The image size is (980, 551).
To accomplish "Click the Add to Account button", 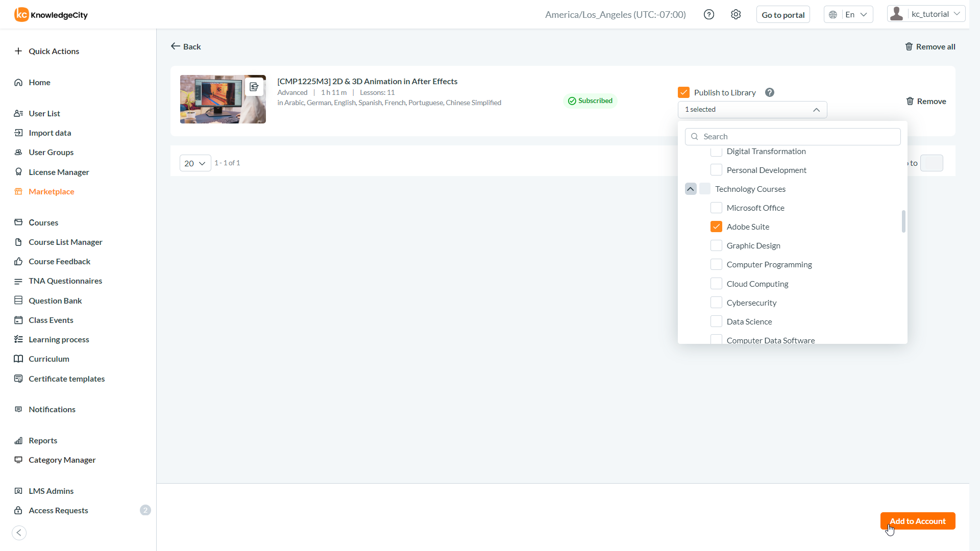I will click(917, 521).
